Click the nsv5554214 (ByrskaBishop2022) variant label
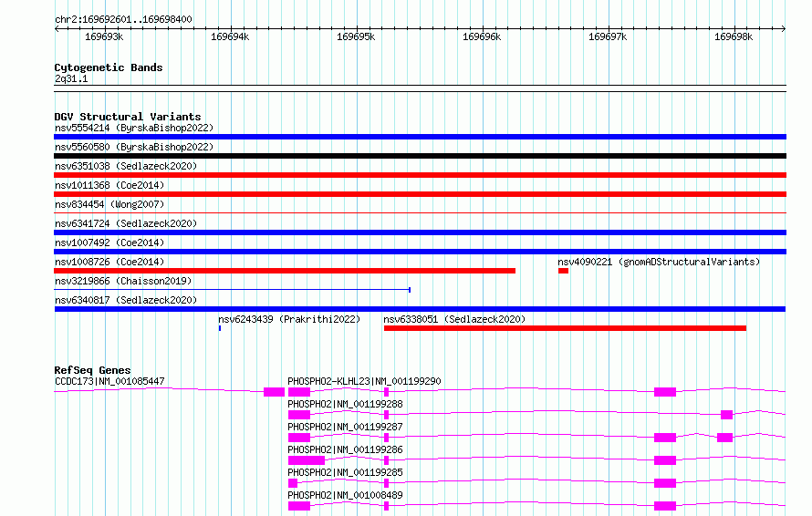Screen dimensions: 812x516 point(134,128)
